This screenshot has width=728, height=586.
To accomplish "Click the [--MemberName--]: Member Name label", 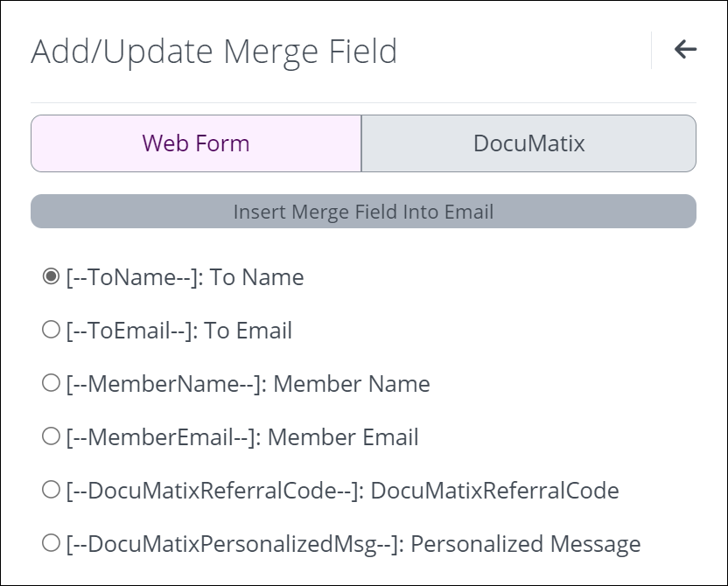I will [x=248, y=384].
